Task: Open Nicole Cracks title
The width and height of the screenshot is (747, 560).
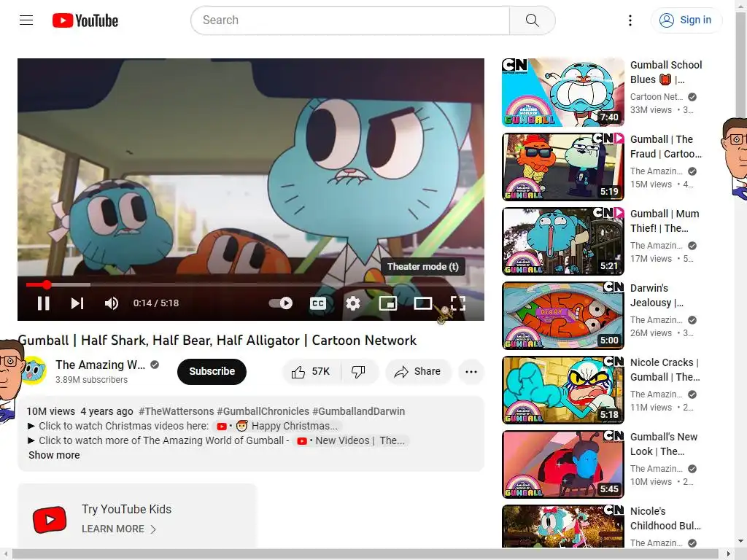Action: [665, 370]
